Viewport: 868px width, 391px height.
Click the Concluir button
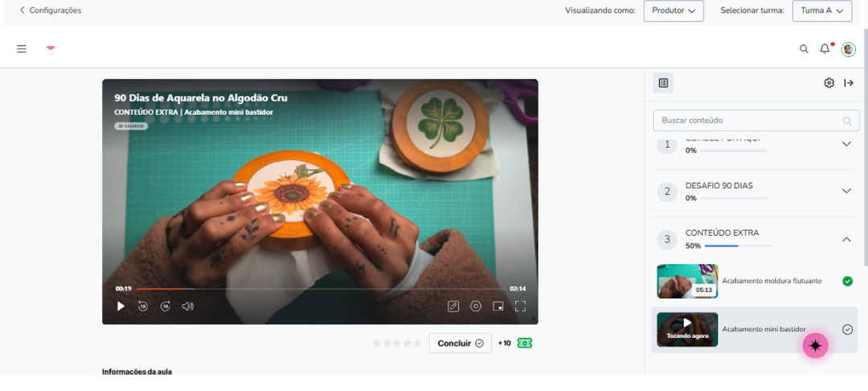point(460,344)
